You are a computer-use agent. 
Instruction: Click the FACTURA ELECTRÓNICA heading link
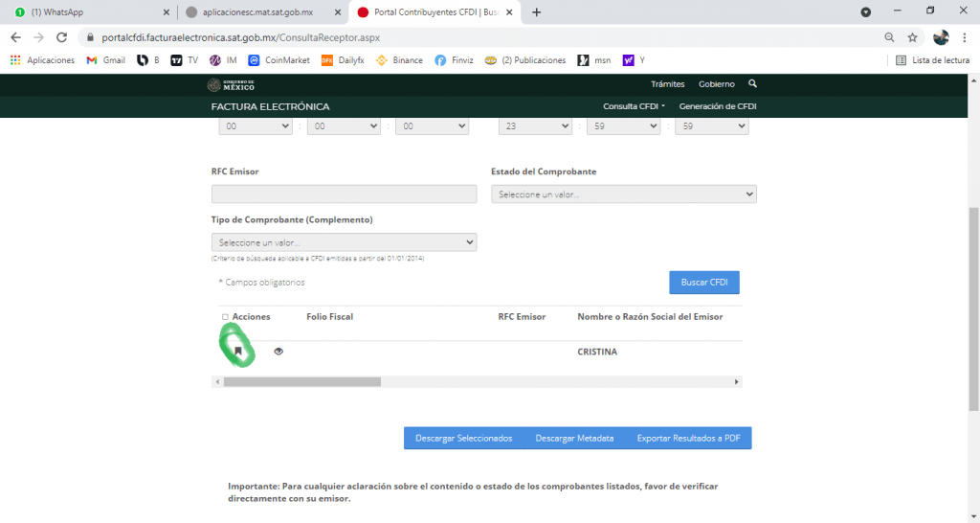tap(271, 106)
